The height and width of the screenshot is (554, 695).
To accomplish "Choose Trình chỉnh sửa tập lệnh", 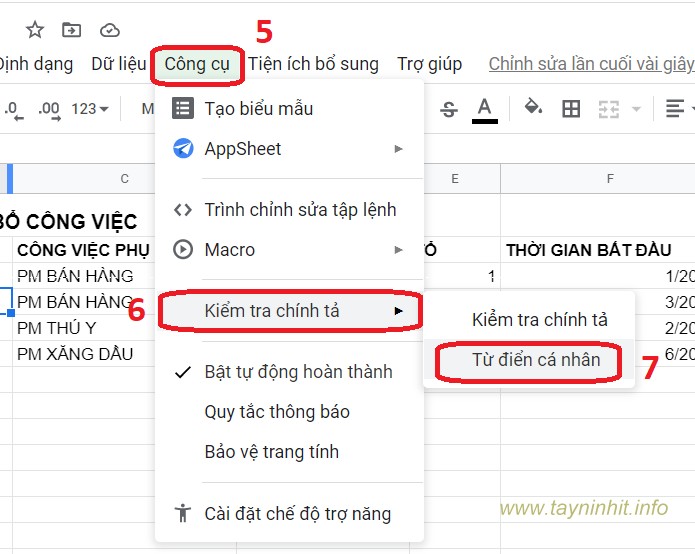I will tap(300, 210).
